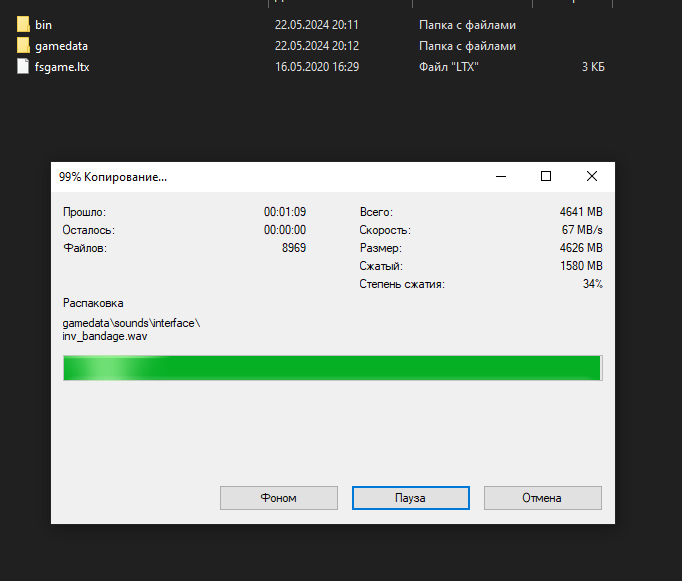The height and width of the screenshot is (581, 682).
Task: Click date 22.05.2024 20:12 of gamedata
Action: [317, 46]
